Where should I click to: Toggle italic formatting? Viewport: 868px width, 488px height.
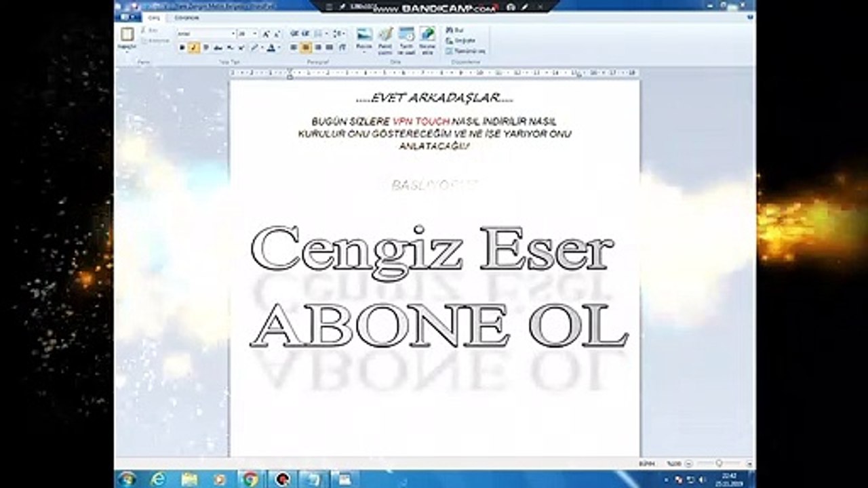(x=194, y=47)
